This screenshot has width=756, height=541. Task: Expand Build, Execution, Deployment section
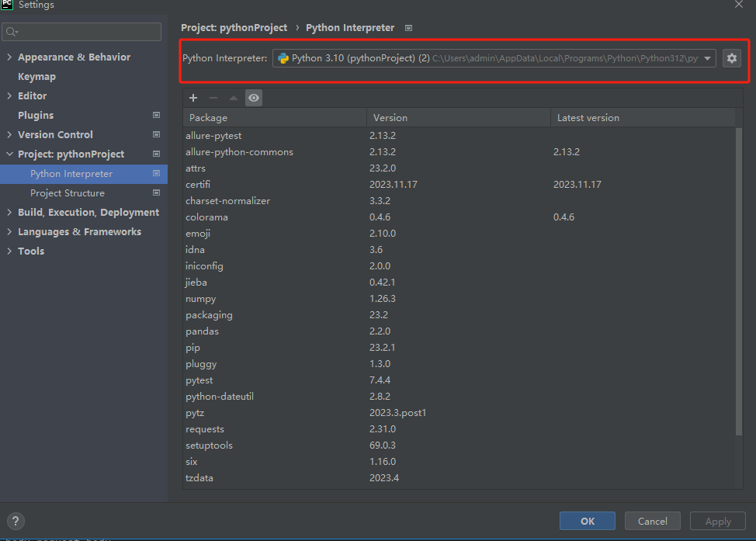click(x=9, y=212)
